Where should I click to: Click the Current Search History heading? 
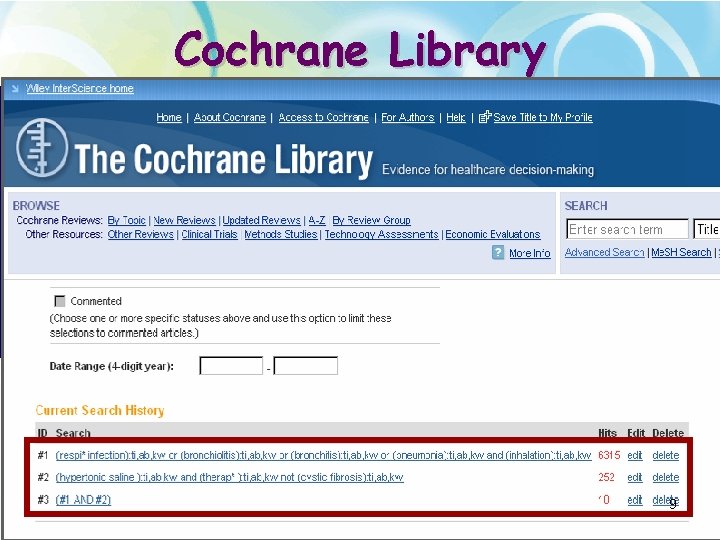pyautogui.click(x=100, y=410)
